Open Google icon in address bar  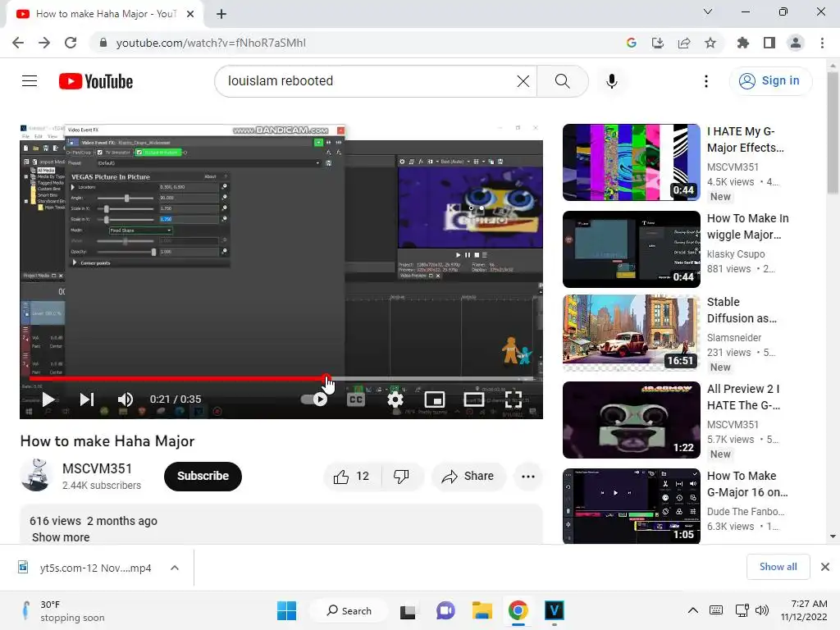[x=631, y=43]
